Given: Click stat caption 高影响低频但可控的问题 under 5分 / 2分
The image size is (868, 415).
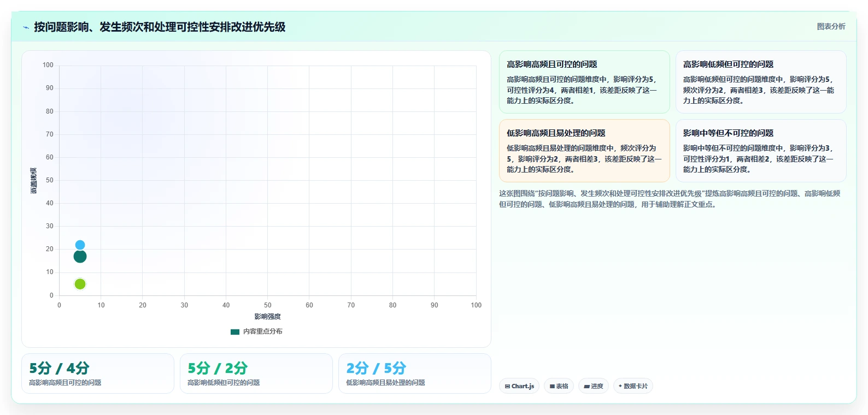Looking at the screenshot, I should (224, 383).
